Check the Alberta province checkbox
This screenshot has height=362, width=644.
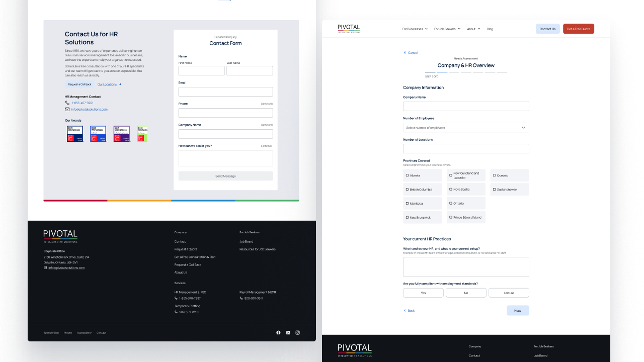tap(407, 175)
